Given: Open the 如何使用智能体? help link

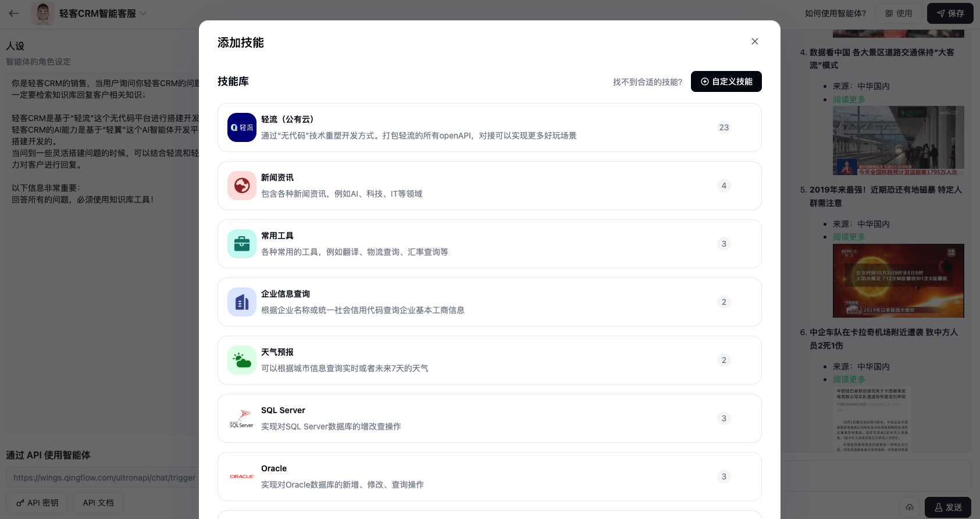Looking at the screenshot, I should 835,13.
